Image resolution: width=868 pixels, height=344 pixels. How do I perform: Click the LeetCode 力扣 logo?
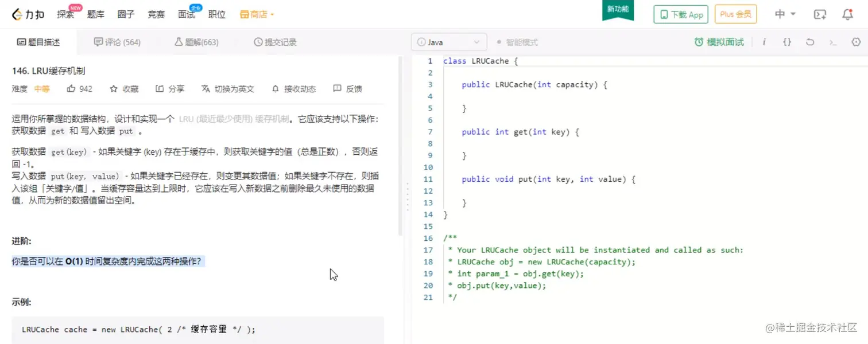28,14
